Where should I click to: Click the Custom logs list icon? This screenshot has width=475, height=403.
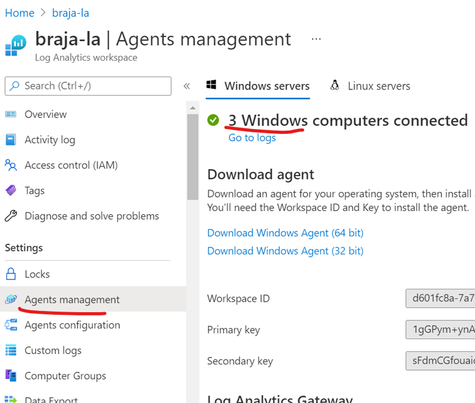(11, 350)
